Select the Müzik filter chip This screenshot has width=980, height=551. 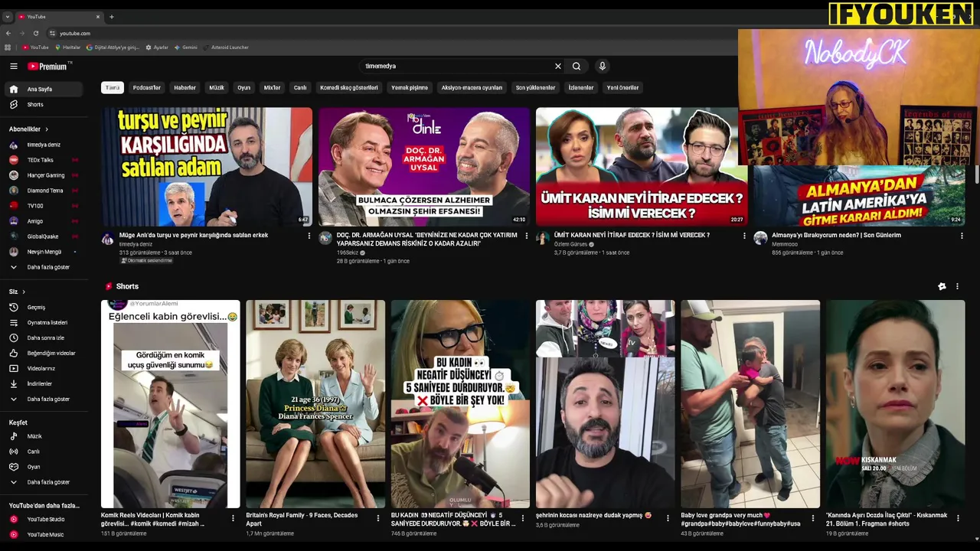pos(217,88)
